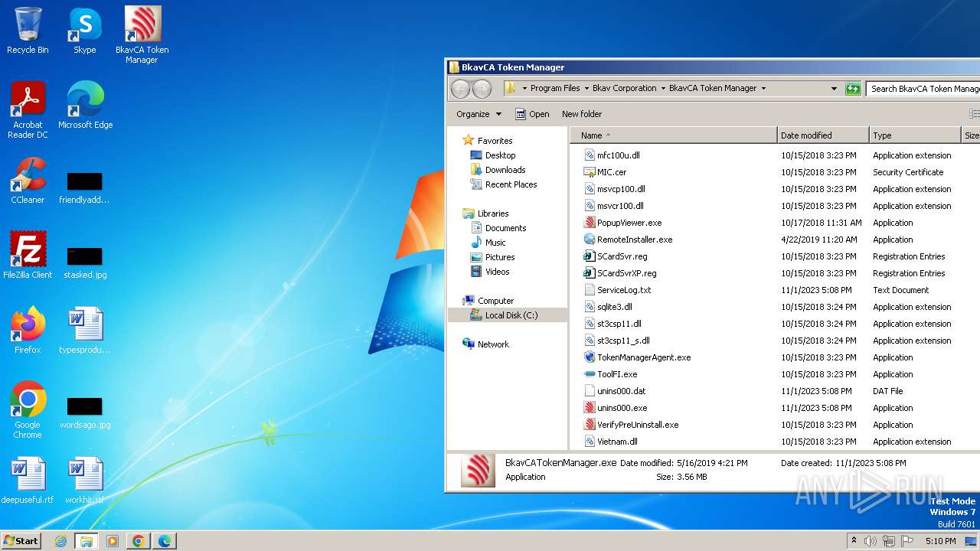Expand dropdown arrow after Program Files
This screenshot has width=980, height=551.
tap(586, 89)
